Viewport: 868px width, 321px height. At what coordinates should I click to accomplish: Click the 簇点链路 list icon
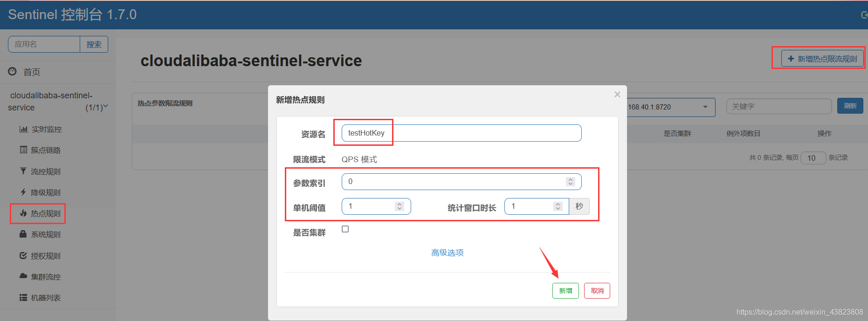click(23, 150)
